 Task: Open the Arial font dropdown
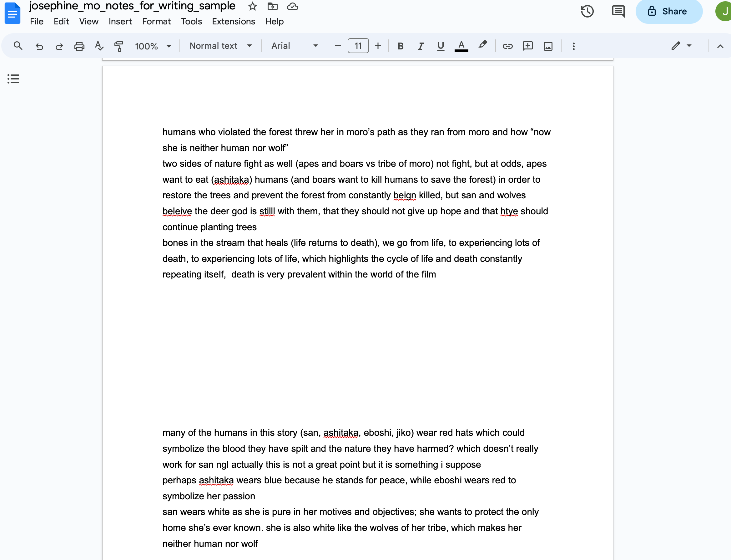tap(295, 46)
